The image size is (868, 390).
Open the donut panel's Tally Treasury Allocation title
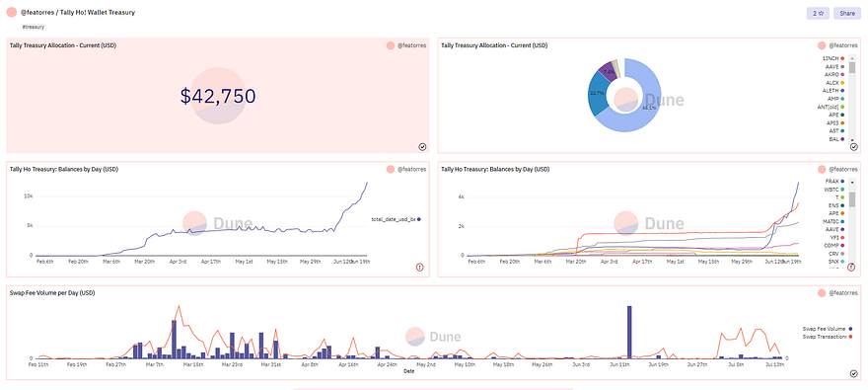click(x=494, y=45)
